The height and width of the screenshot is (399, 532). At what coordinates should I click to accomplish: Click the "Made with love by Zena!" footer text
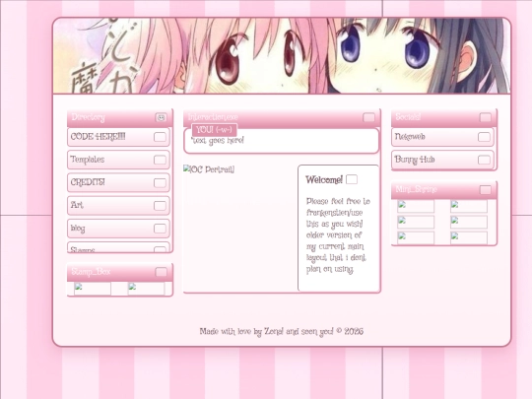[281, 331]
